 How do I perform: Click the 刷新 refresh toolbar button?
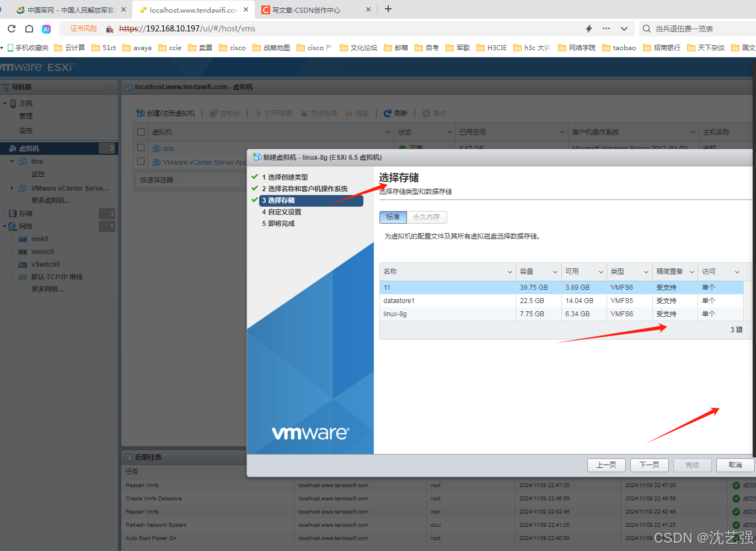[396, 113]
